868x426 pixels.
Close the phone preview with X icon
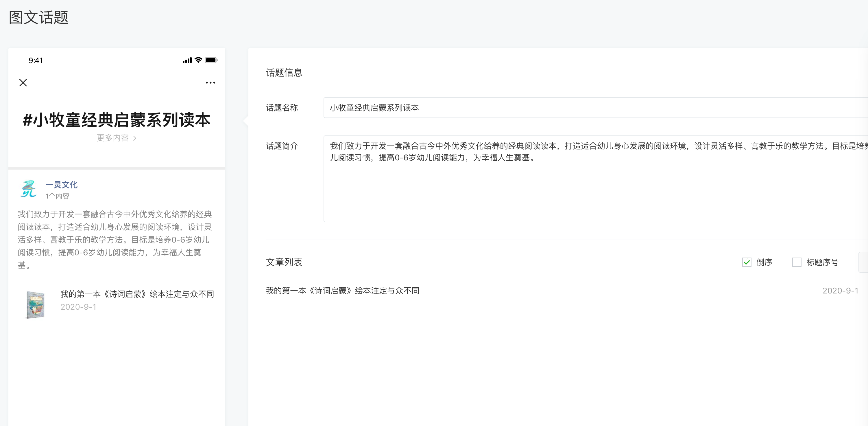tap(23, 83)
